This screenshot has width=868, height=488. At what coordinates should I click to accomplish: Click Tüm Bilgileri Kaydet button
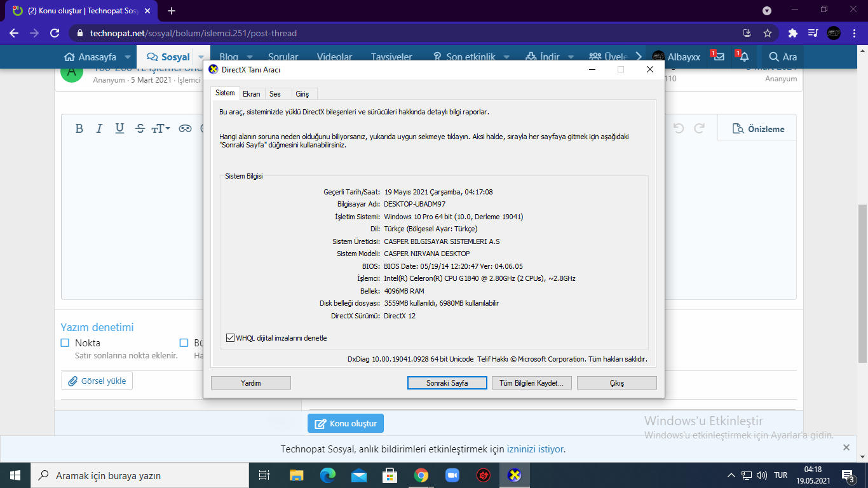532,383
